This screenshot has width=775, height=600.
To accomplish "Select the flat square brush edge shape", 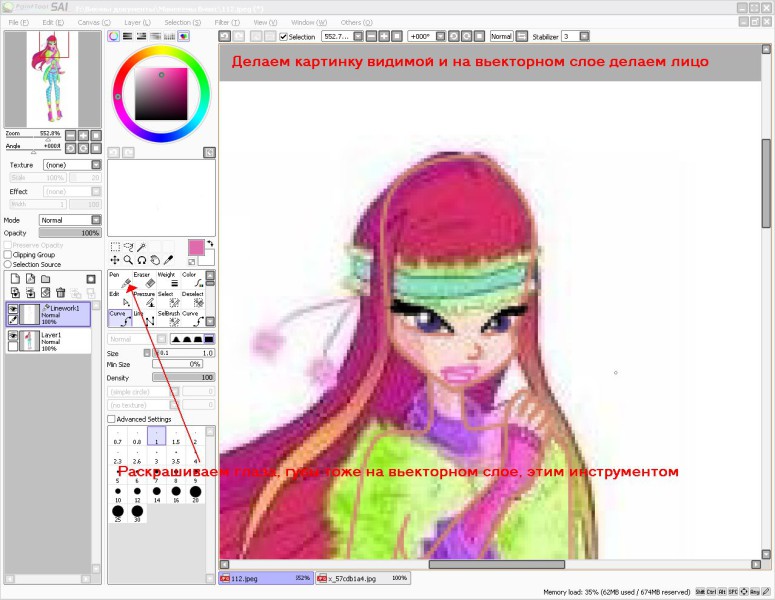I will click(x=209, y=339).
